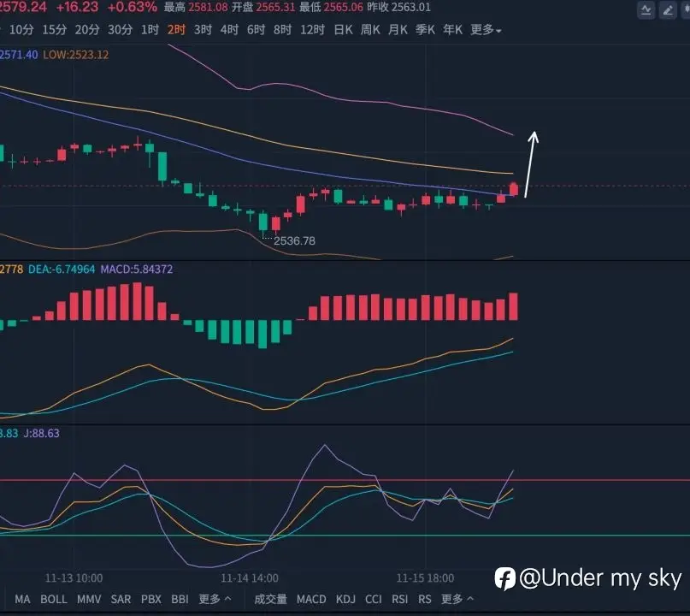Choose the 8时 timeframe
This screenshot has height=616, width=690.
tap(282, 30)
